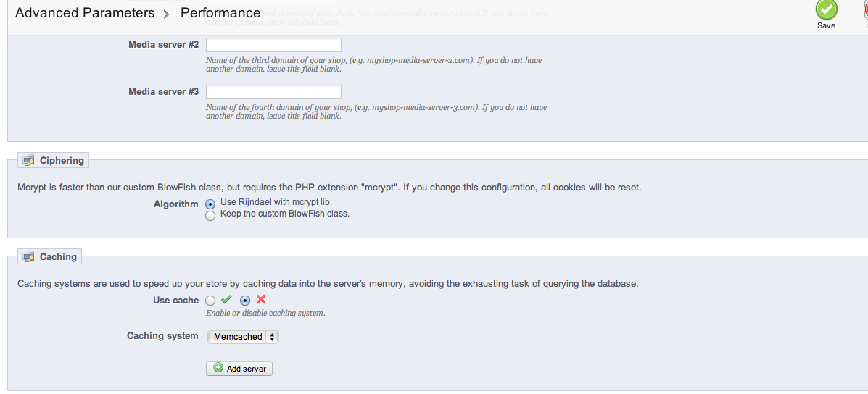Click the Ciphering section header icon
The height and width of the screenshot is (394, 868).
click(28, 161)
